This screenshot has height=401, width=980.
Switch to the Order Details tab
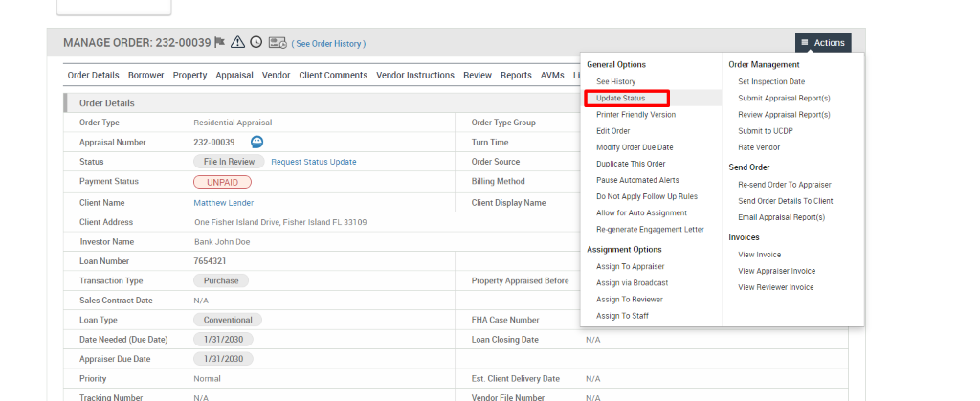point(93,75)
